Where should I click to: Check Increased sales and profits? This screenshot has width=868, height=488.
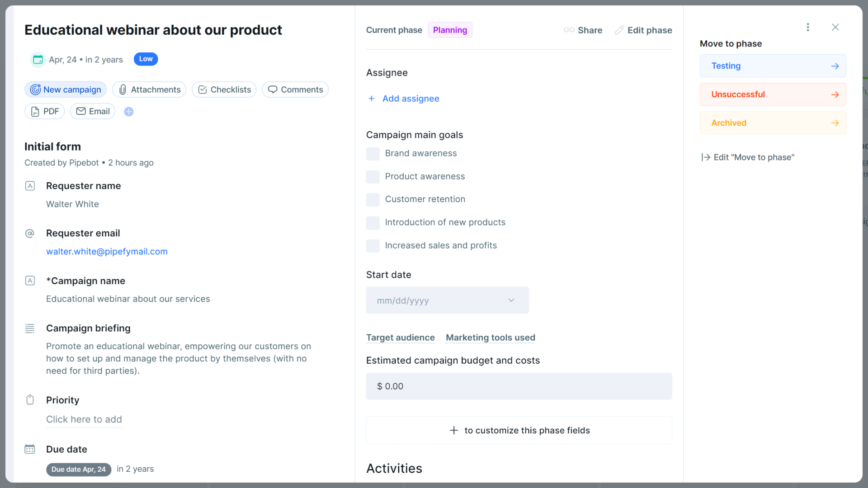[373, 246]
